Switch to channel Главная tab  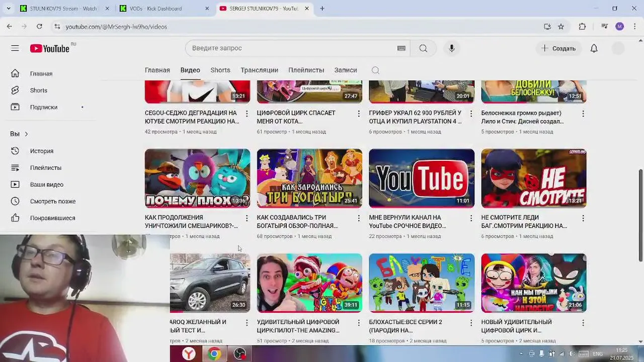coord(157,70)
